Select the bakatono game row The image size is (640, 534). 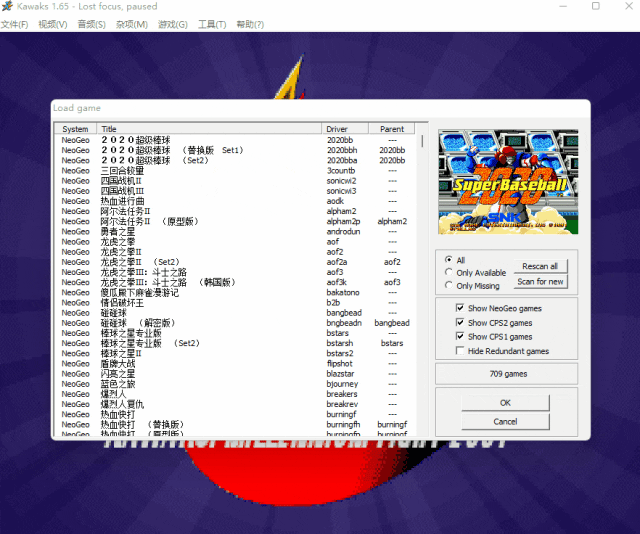235,292
